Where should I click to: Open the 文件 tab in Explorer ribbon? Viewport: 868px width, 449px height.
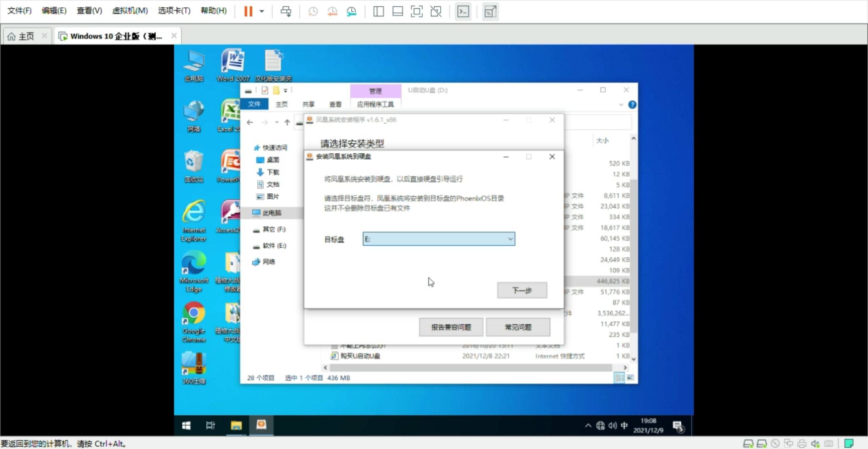tap(254, 104)
